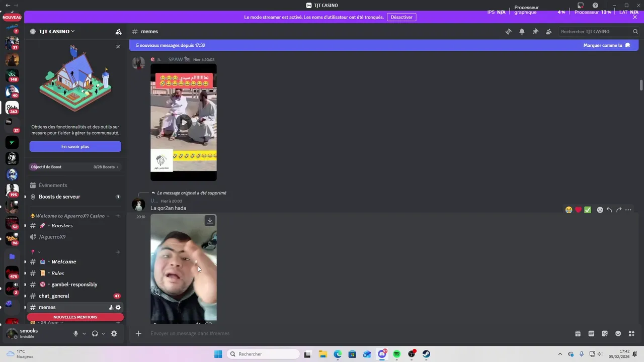React with the laughing emoji
This screenshot has height=362, width=644.
[569, 210]
